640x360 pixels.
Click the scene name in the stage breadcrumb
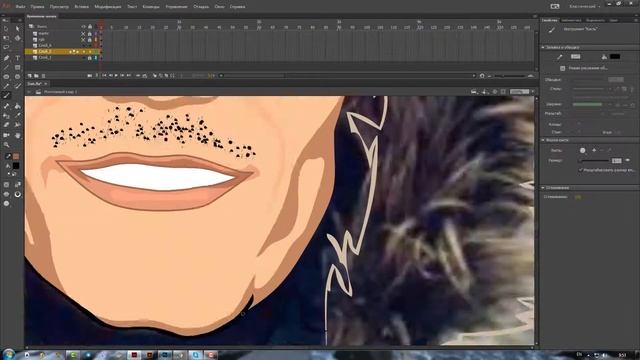60,92
